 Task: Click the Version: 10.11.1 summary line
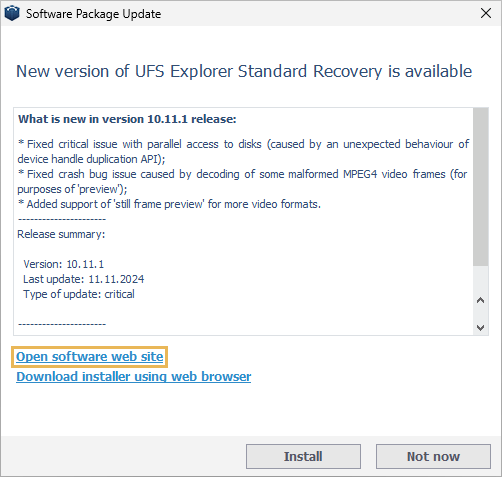tap(64, 264)
